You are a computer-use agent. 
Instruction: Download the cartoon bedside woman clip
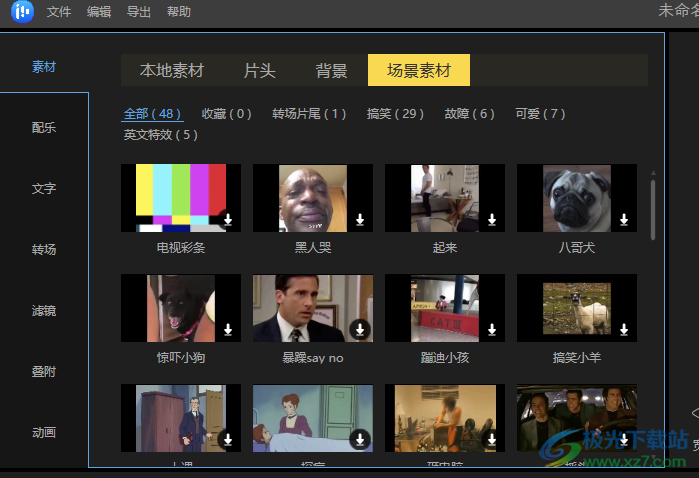[360, 439]
